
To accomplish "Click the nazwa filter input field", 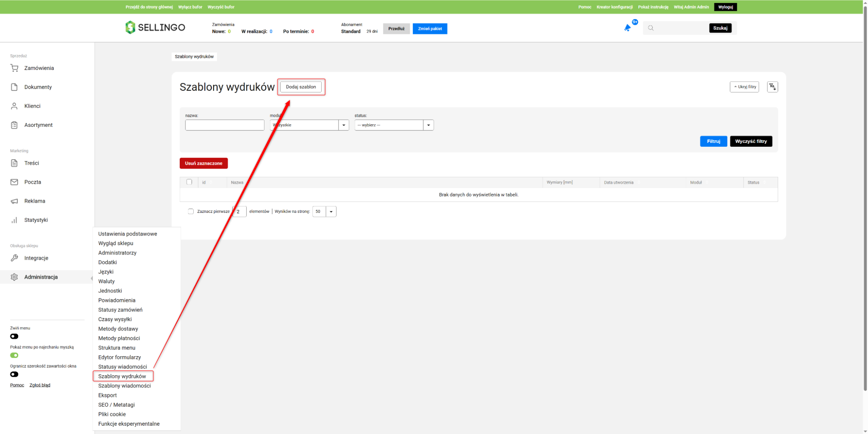I will pos(224,125).
